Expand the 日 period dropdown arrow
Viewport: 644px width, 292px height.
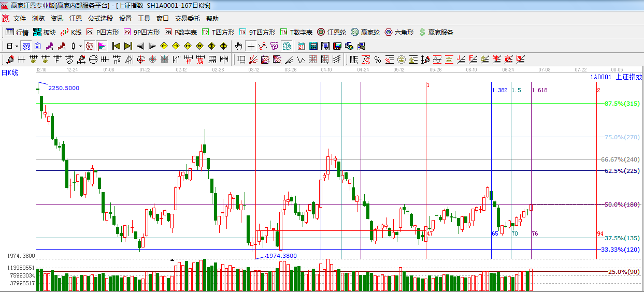(17, 46)
